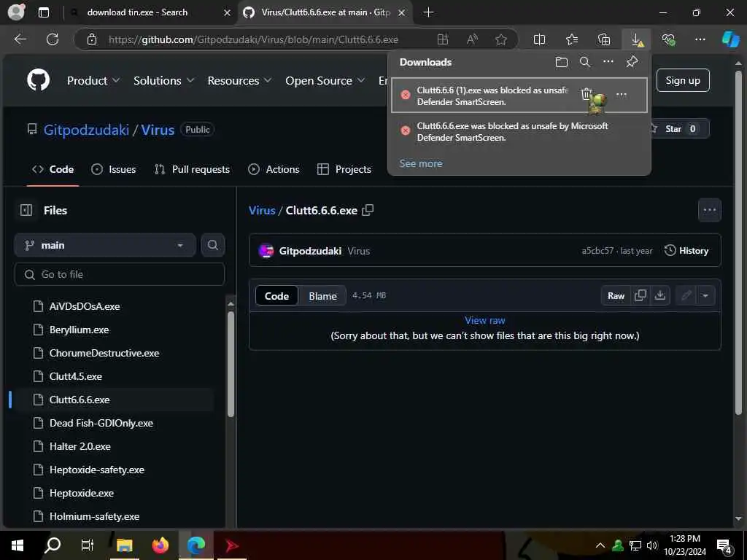This screenshot has height=560, width=747.
Task: Follow the View raw link
Action: click(x=484, y=320)
